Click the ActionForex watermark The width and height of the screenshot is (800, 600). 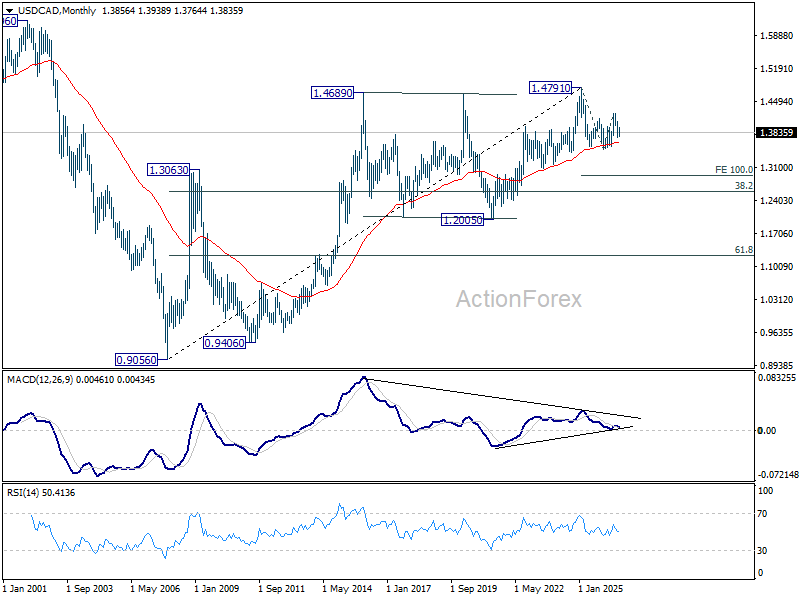(518, 299)
